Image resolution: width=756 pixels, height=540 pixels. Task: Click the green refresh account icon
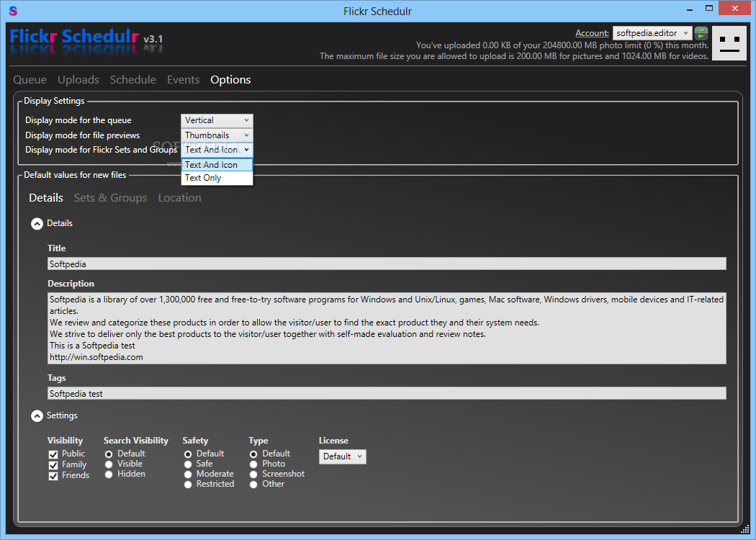tap(701, 33)
